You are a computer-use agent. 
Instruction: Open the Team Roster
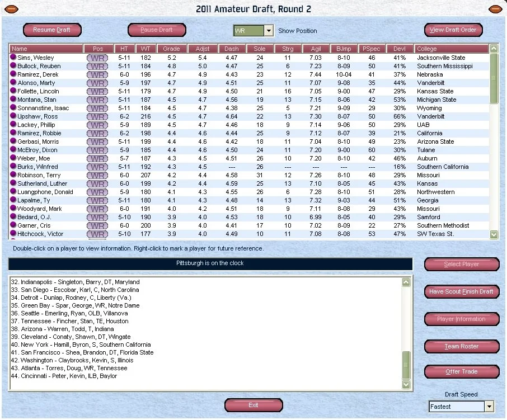tap(461, 346)
